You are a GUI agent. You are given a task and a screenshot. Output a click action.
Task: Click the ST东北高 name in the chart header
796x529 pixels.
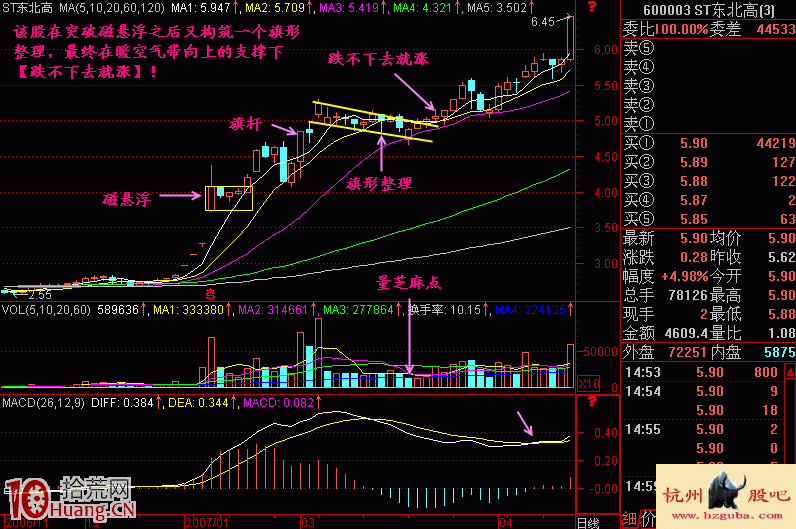click(27, 8)
